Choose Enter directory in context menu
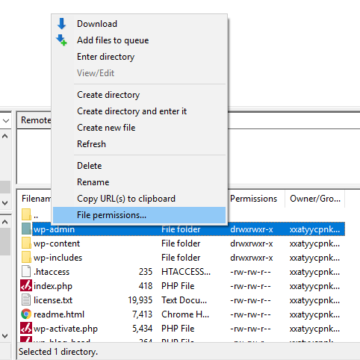 106,57
